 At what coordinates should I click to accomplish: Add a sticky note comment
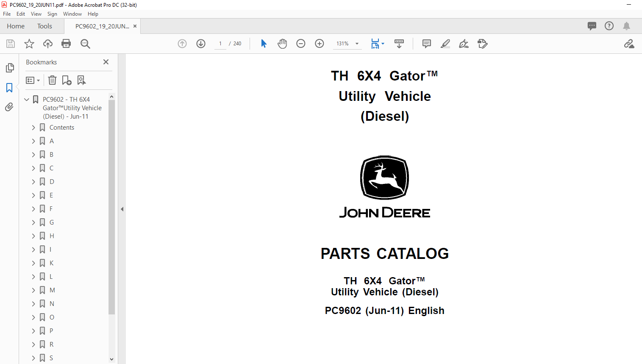point(427,44)
